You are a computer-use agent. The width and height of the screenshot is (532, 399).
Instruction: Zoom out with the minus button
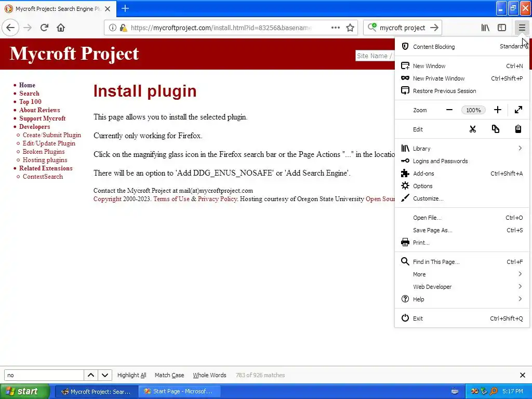(x=449, y=110)
